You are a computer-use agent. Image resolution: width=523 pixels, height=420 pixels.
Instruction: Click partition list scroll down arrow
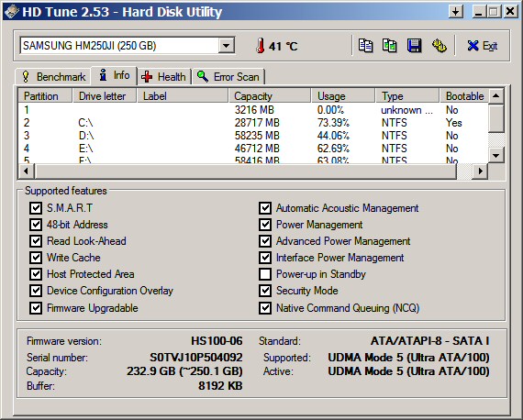pos(496,155)
